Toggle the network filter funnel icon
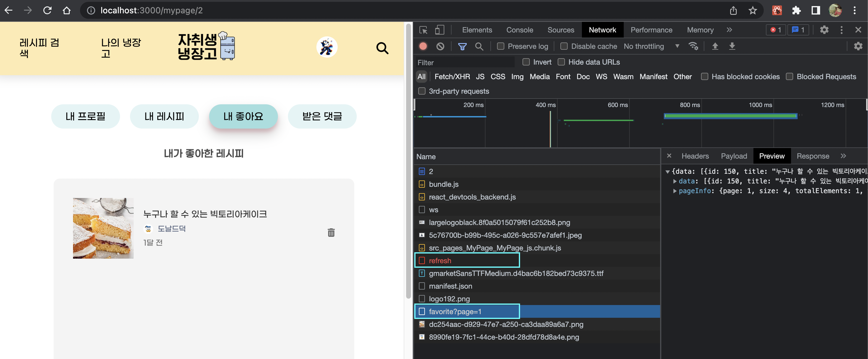Viewport: 868px width, 359px height. point(462,46)
